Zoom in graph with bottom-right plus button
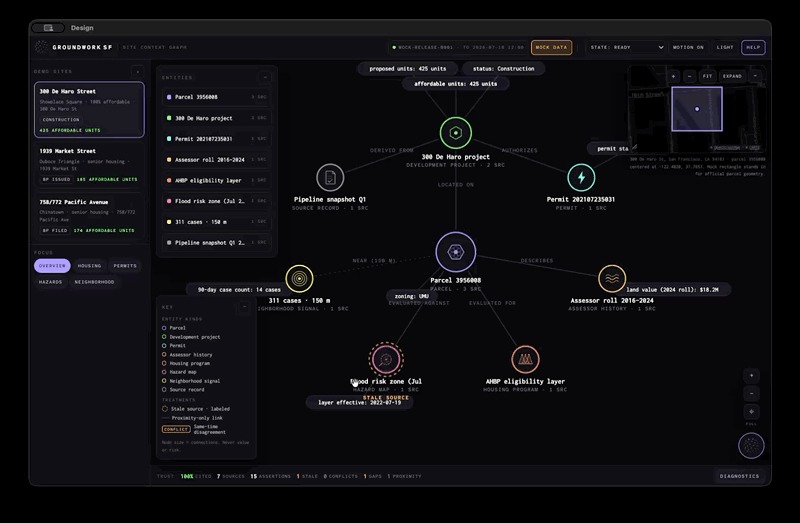800x523 pixels. click(x=751, y=376)
